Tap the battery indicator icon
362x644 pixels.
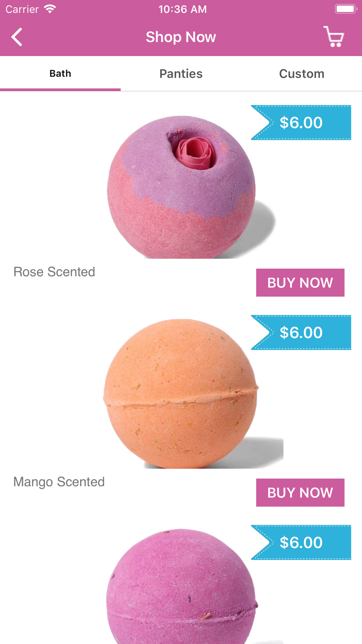(346, 9)
